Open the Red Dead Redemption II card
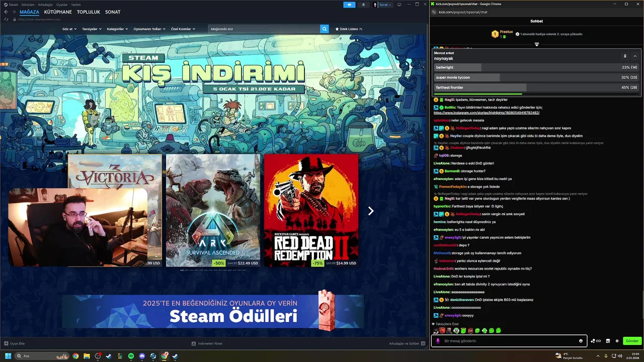 (x=311, y=210)
